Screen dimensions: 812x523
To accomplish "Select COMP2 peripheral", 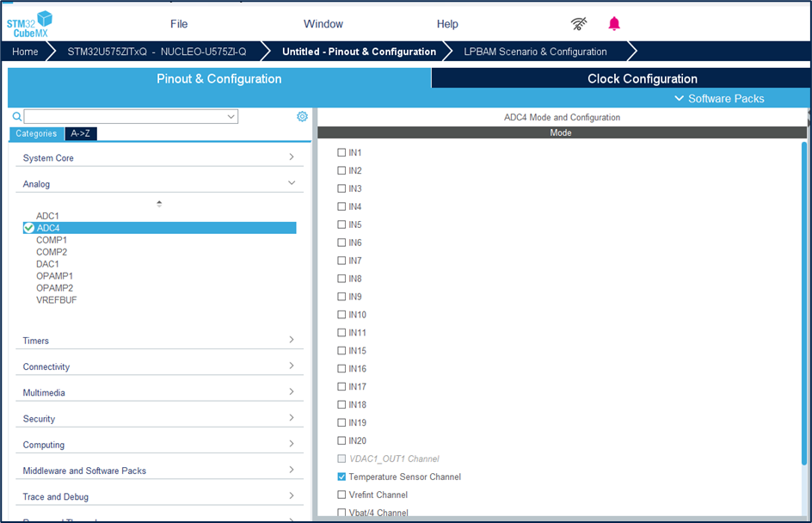I will click(52, 252).
